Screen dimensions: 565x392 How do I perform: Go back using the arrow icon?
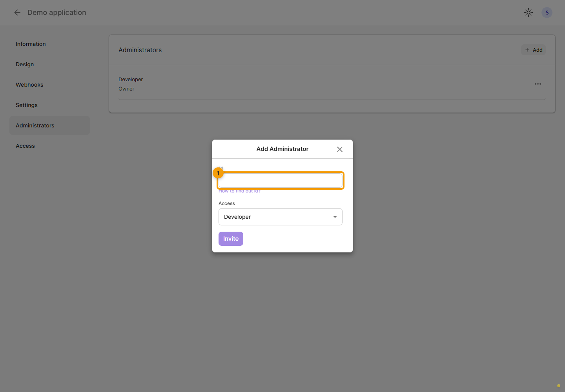pyautogui.click(x=17, y=13)
